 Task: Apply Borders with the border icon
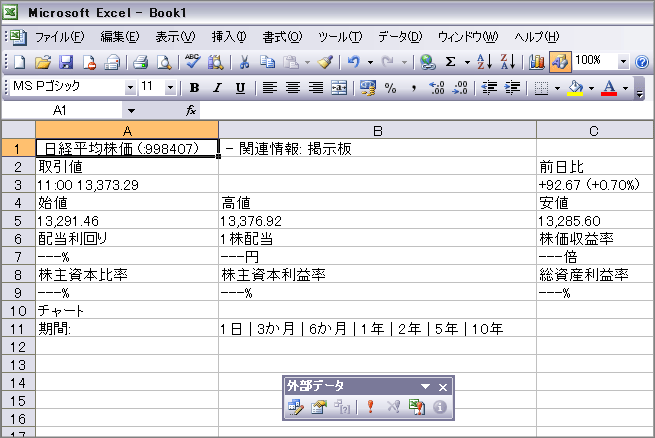click(541, 88)
